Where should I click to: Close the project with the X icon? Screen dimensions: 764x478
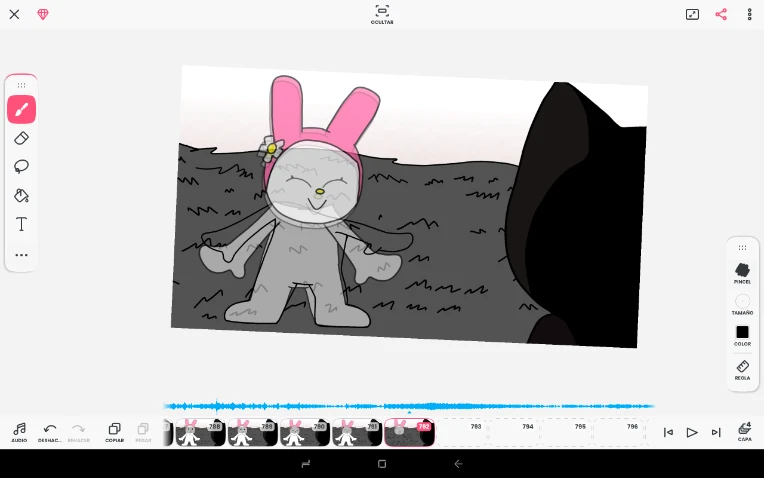14,14
